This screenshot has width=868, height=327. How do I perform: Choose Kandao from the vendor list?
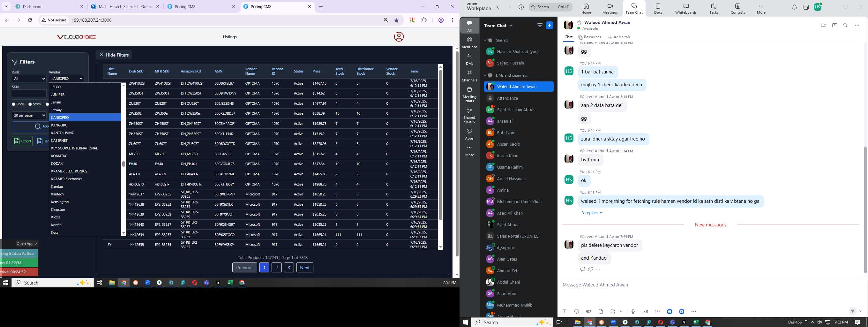pos(85,186)
